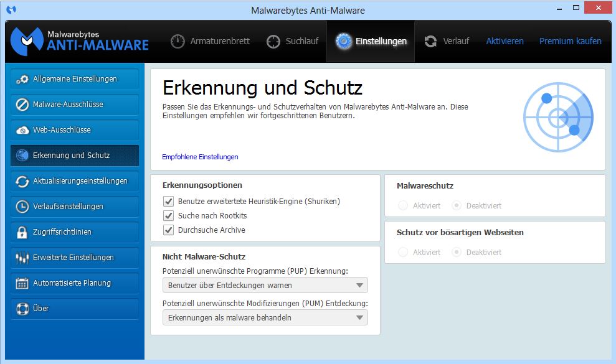Select Deaktiviert under Malwareschutz
Viewport: 616px width, 364px height.
pos(456,205)
